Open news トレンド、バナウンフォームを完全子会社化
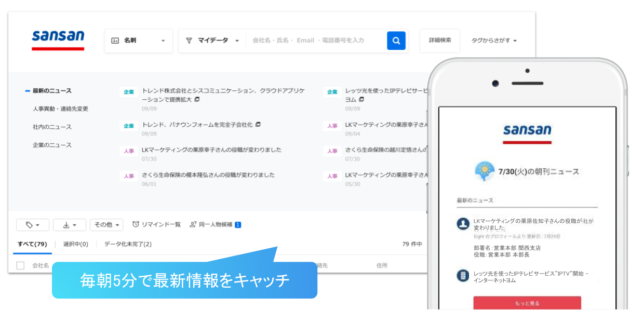Image resolution: width=644 pixels, height=310 pixels. coord(197,125)
